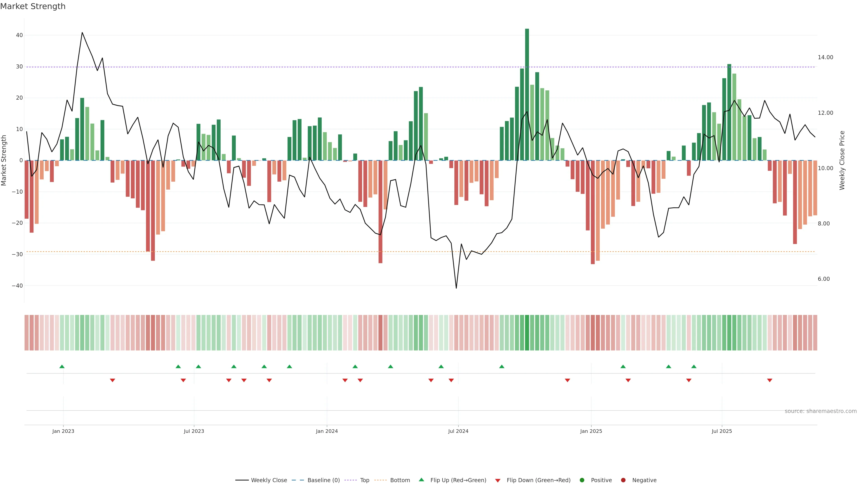Click the Jan 2025 x-axis label
Screen dimensions: 868x488
pos(591,431)
